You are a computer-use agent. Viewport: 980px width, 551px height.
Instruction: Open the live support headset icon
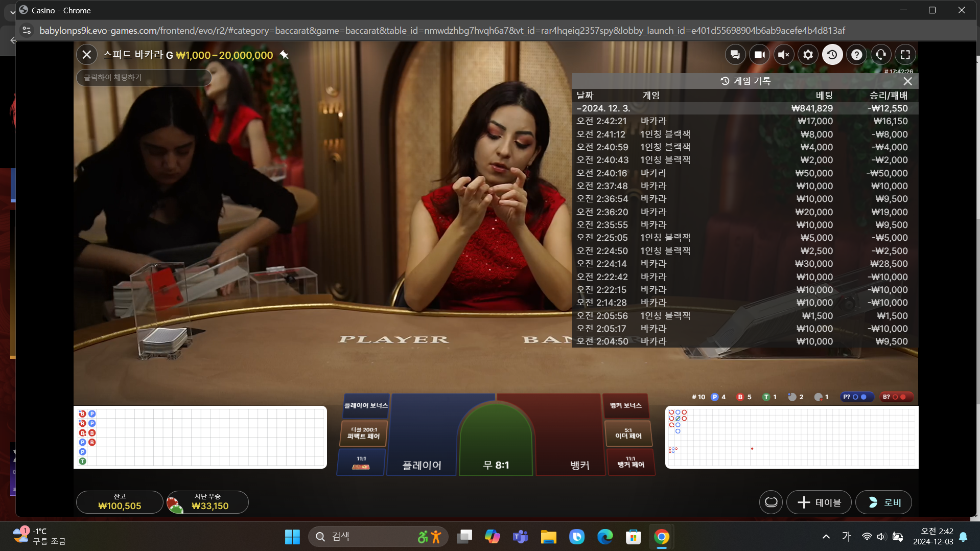[881, 55]
